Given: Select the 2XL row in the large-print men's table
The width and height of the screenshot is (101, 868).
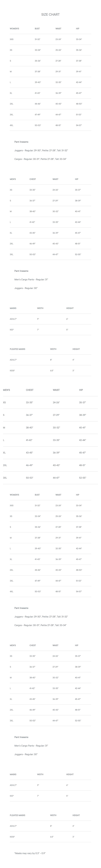Looking at the screenshot, I should point(5,465).
